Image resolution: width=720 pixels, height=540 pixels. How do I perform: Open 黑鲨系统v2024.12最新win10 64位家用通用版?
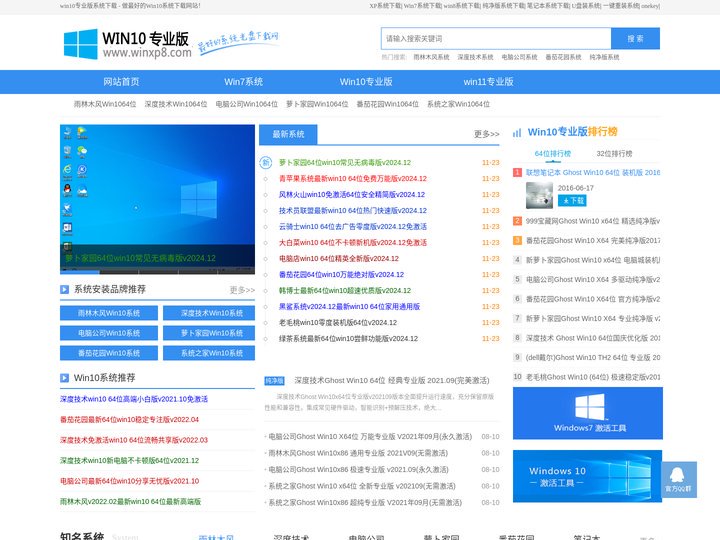(349, 307)
